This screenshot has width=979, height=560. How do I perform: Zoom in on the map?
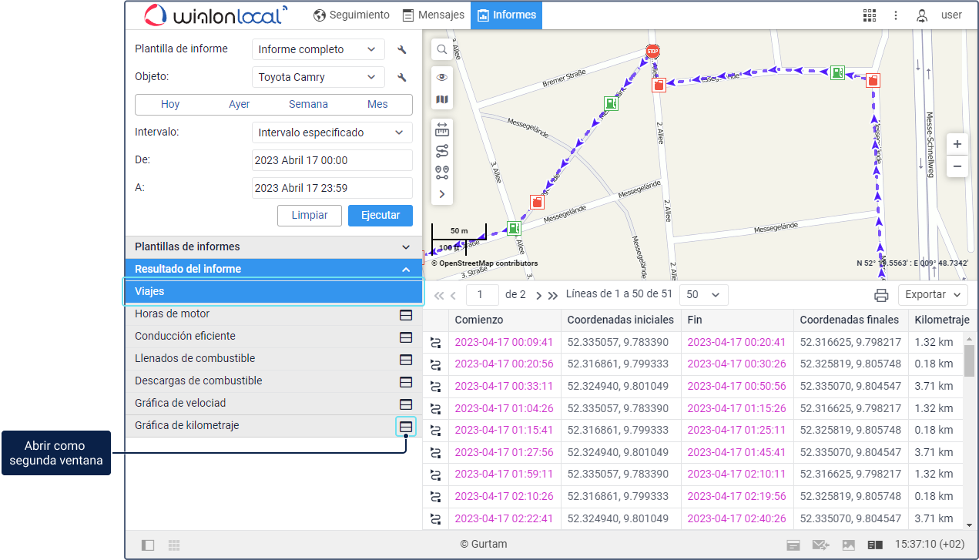(x=957, y=144)
